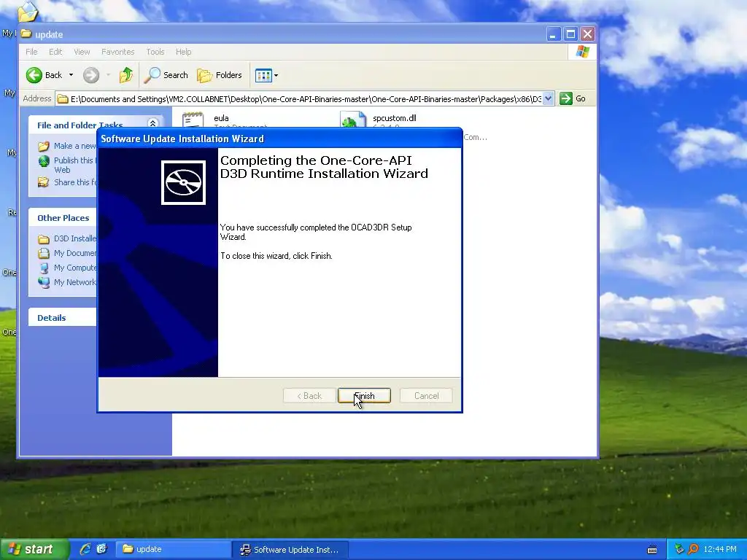Screen dimensions: 747x560
Task: Switch to update taskbar button
Action: tap(173, 550)
